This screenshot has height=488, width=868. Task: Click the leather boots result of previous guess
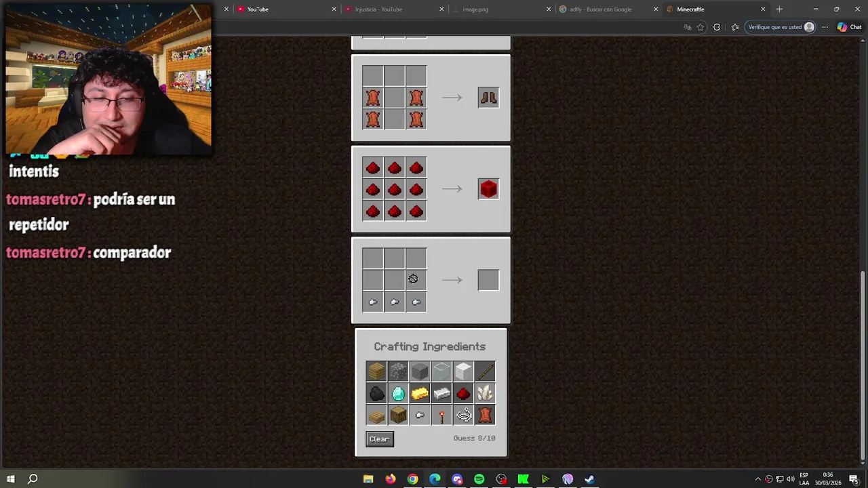488,98
